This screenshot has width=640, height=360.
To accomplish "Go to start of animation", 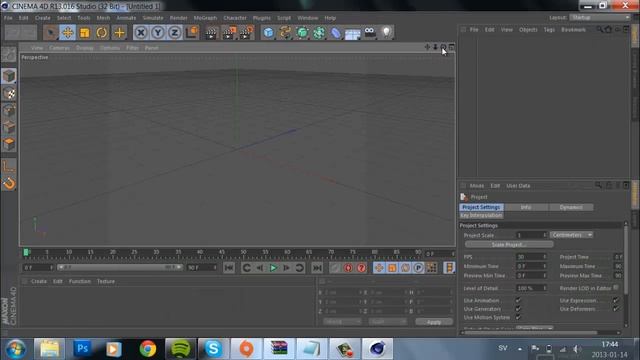I will point(229,268).
